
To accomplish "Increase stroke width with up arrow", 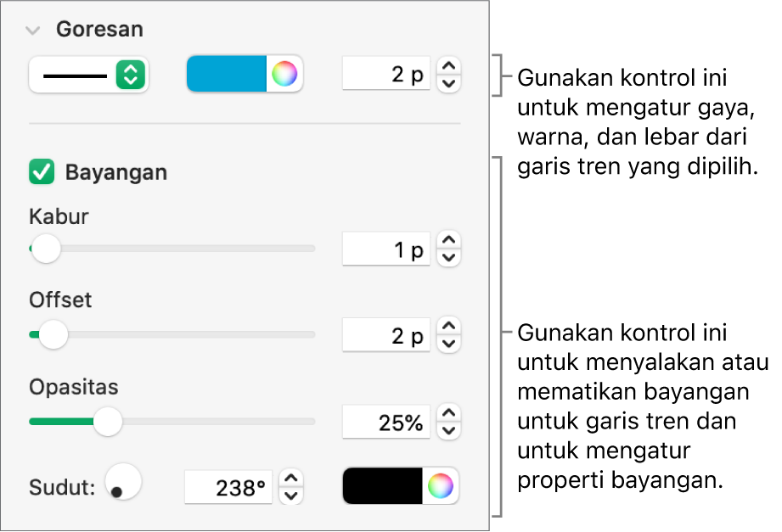I will (450, 66).
